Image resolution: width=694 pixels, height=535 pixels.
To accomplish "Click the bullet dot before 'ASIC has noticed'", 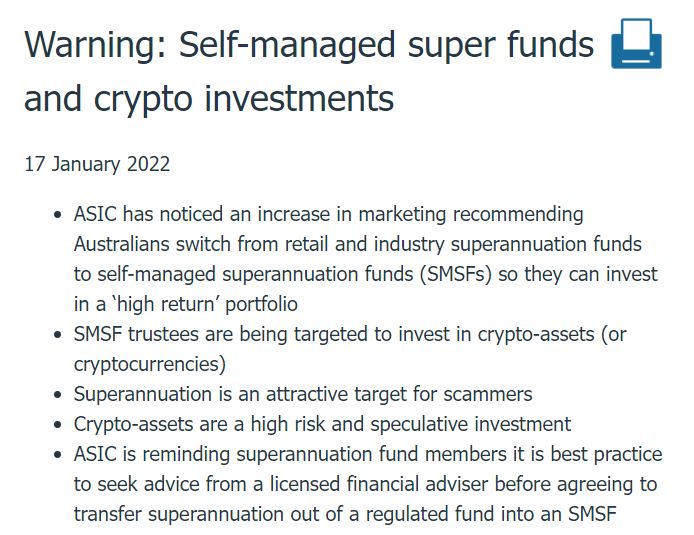I will click(x=58, y=216).
